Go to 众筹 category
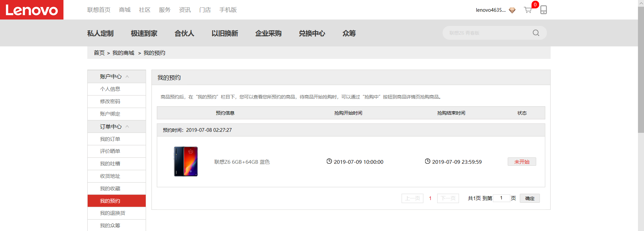644x231 pixels. coord(349,33)
